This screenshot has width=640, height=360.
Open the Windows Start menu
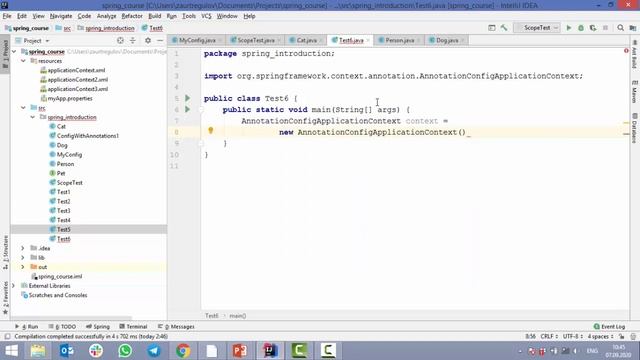pos(11,351)
